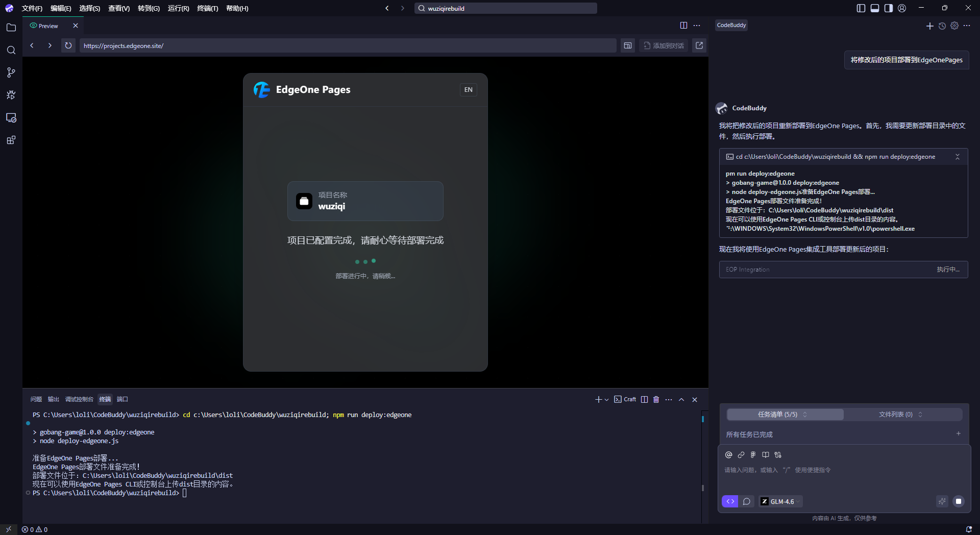980x535 pixels.
Task: Click the EN language button
Action: point(468,90)
